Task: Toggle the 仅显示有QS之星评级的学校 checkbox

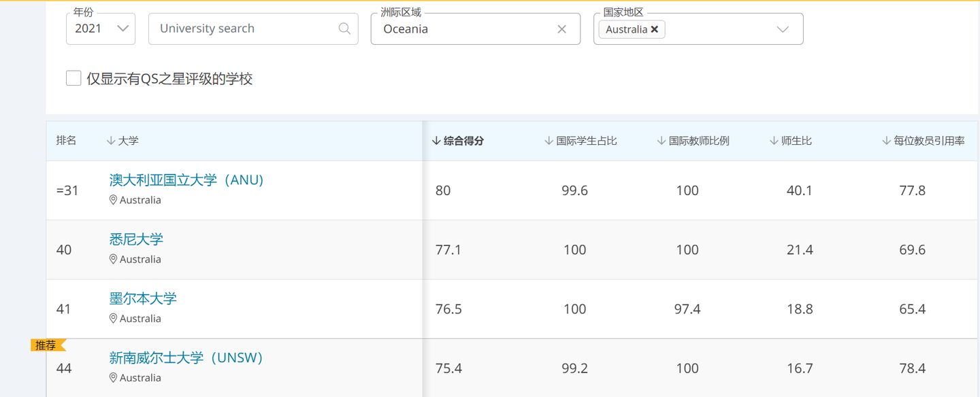Action: tap(73, 78)
